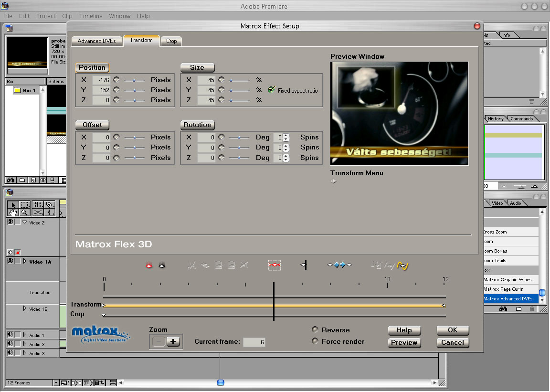550x392 pixels.
Task: Select the Range Select marquee tool
Action: [24, 205]
